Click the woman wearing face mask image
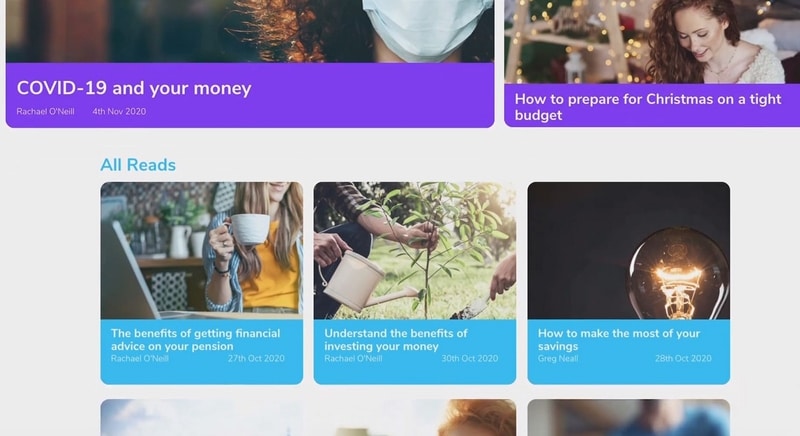 [249, 31]
